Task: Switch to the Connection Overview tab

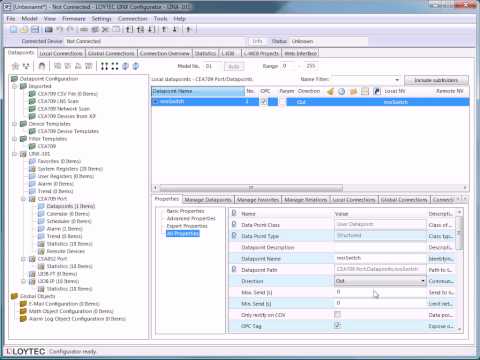Action: coord(165,53)
